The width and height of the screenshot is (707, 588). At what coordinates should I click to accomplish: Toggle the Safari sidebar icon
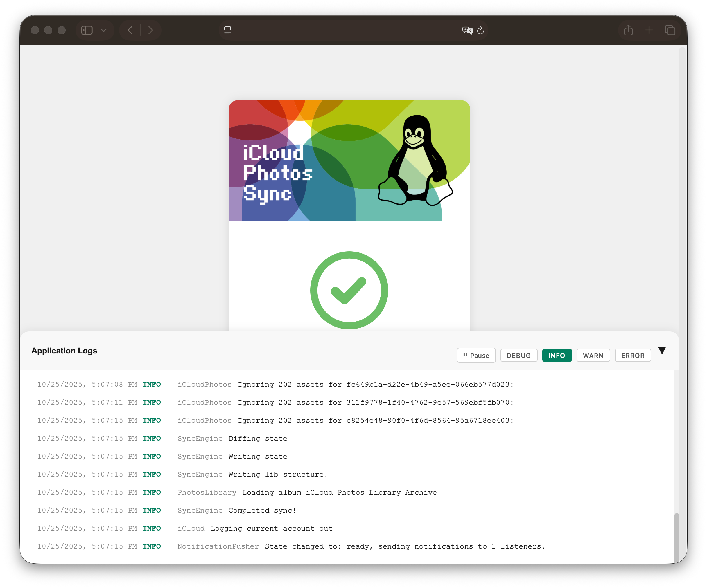pos(87,30)
